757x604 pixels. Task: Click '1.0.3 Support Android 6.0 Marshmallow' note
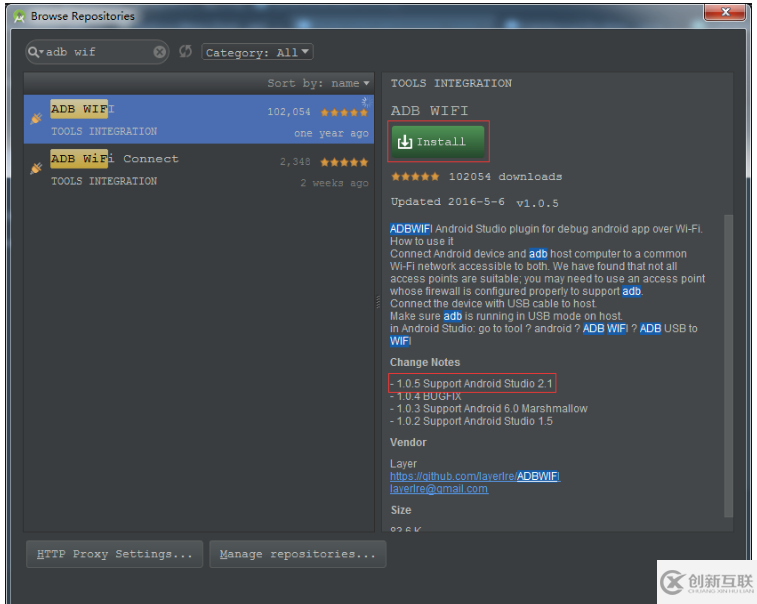(489, 409)
